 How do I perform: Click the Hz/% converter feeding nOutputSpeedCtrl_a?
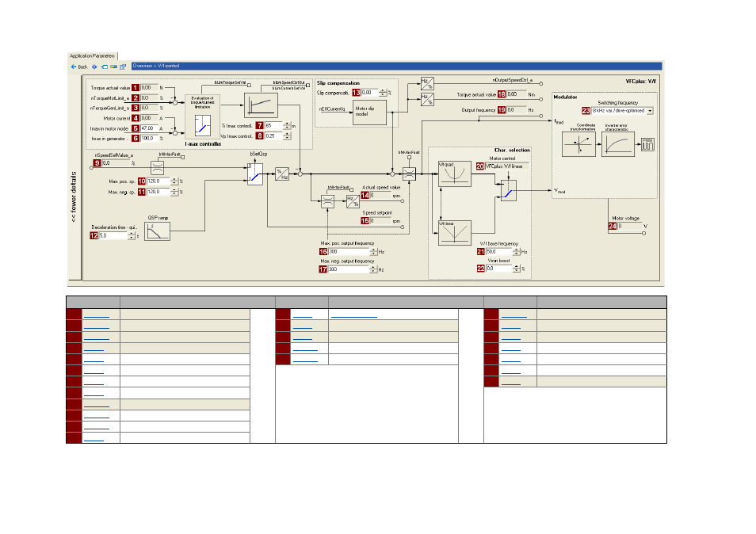click(427, 84)
